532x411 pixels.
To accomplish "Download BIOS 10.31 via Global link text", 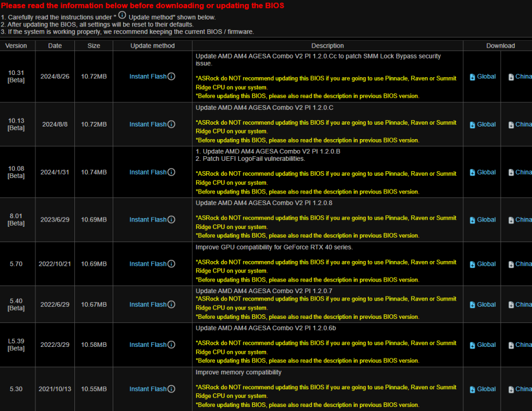I will point(486,76).
